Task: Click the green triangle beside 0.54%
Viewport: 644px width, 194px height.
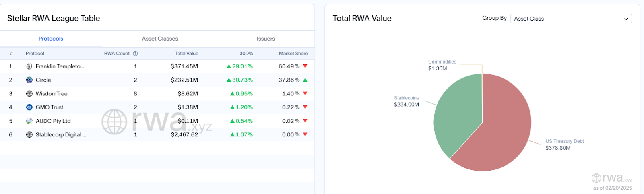Action: (232, 121)
